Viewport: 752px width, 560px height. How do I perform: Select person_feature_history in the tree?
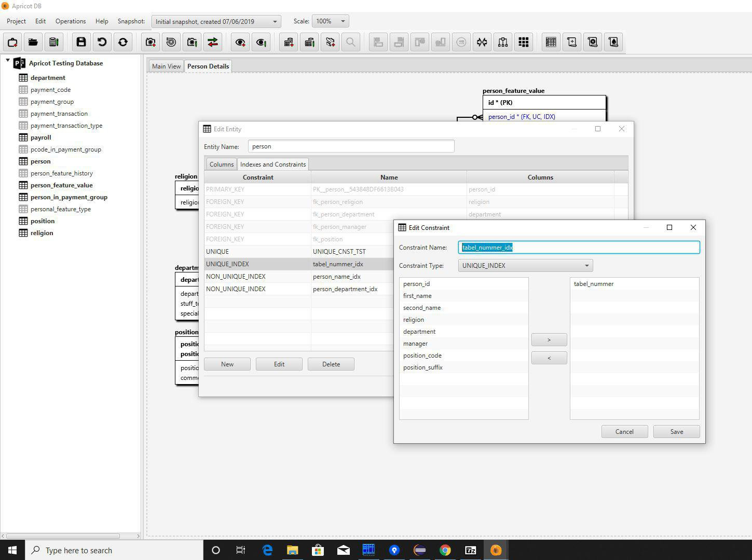[x=62, y=173]
